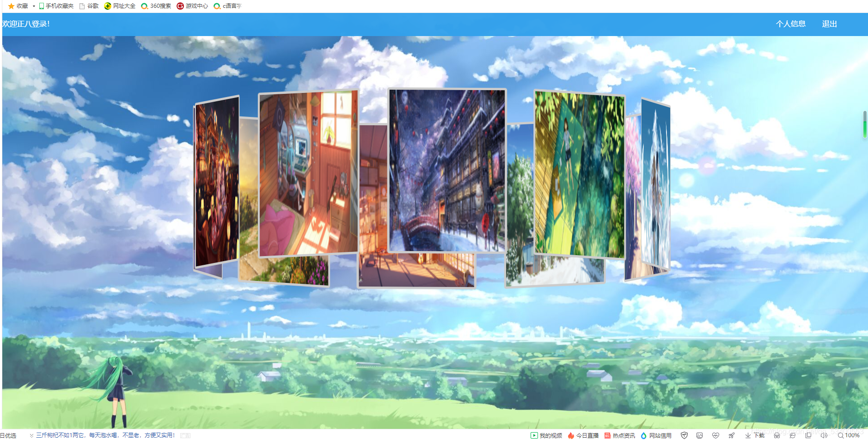Select the orange bedroom carousel image
Viewport: 868px width, 440px height.
(308, 174)
